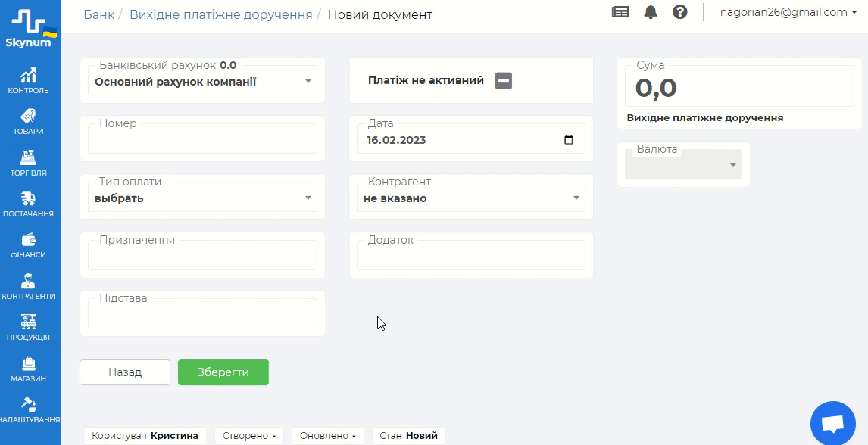Open notifications bell
The height and width of the screenshot is (445, 868).
[651, 12]
